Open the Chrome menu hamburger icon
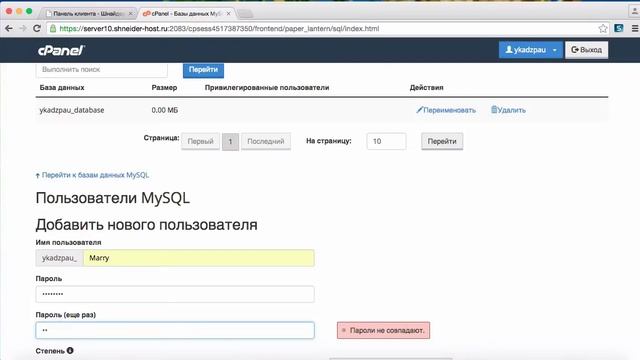The image size is (640, 360). click(635, 29)
